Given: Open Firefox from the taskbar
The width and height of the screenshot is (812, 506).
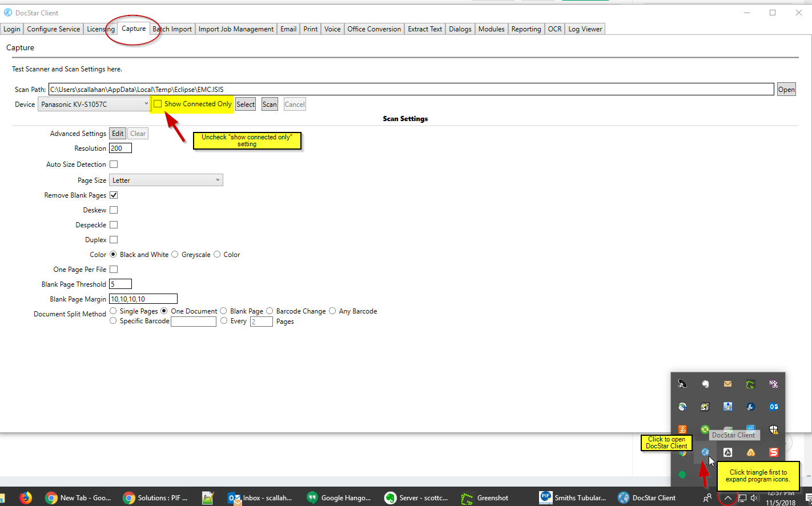Looking at the screenshot, I should pos(26,497).
